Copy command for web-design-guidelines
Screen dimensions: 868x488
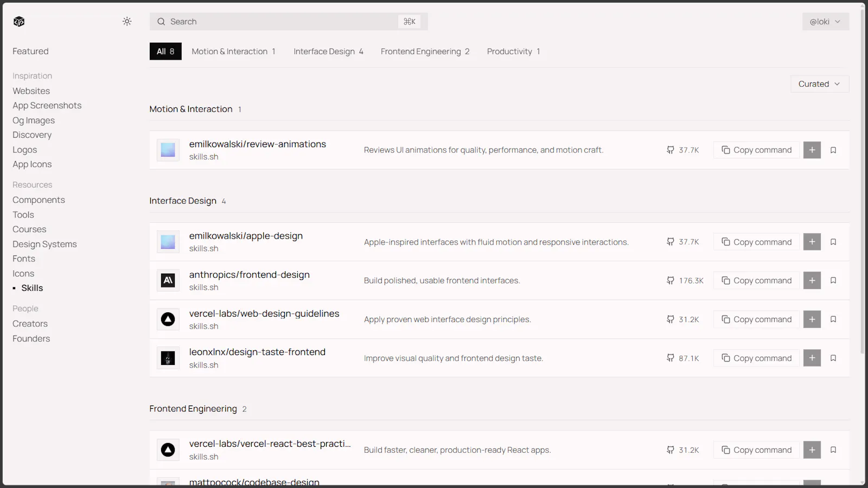[x=756, y=319]
